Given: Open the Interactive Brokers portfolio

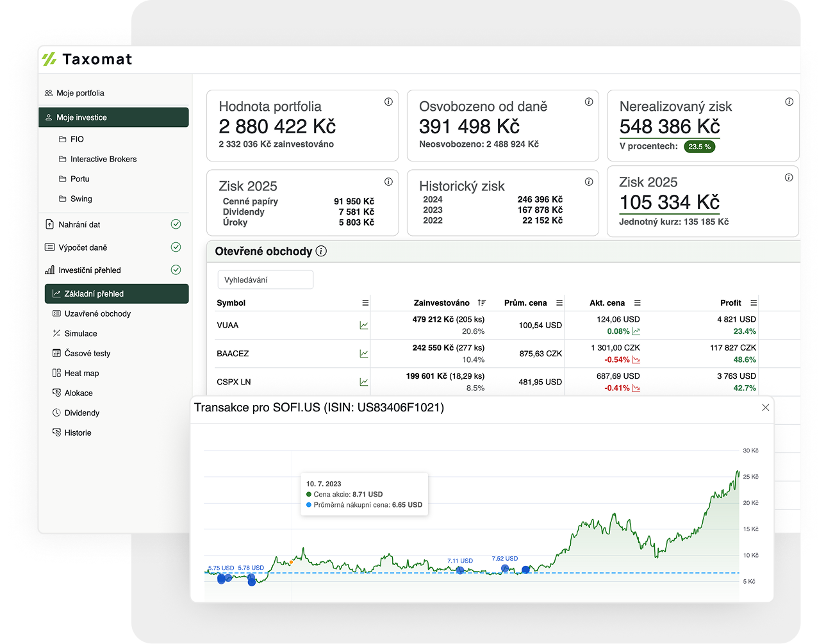Looking at the screenshot, I should pos(103,159).
